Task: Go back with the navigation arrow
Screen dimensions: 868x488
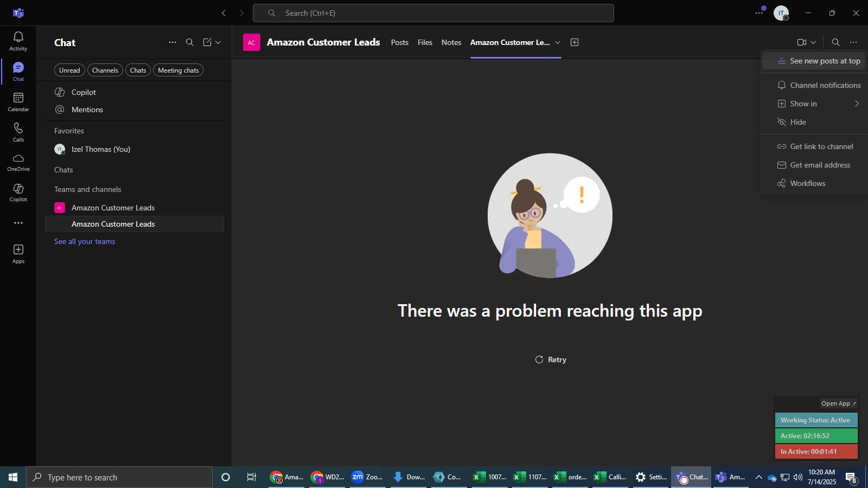Action: (x=224, y=13)
